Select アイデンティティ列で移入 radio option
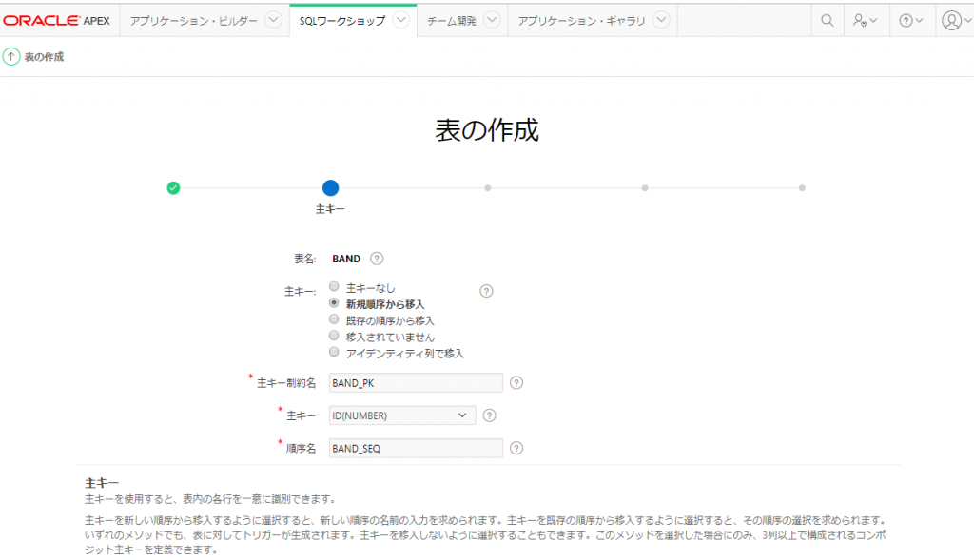This screenshot has width=974, height=560. [334, 352]
